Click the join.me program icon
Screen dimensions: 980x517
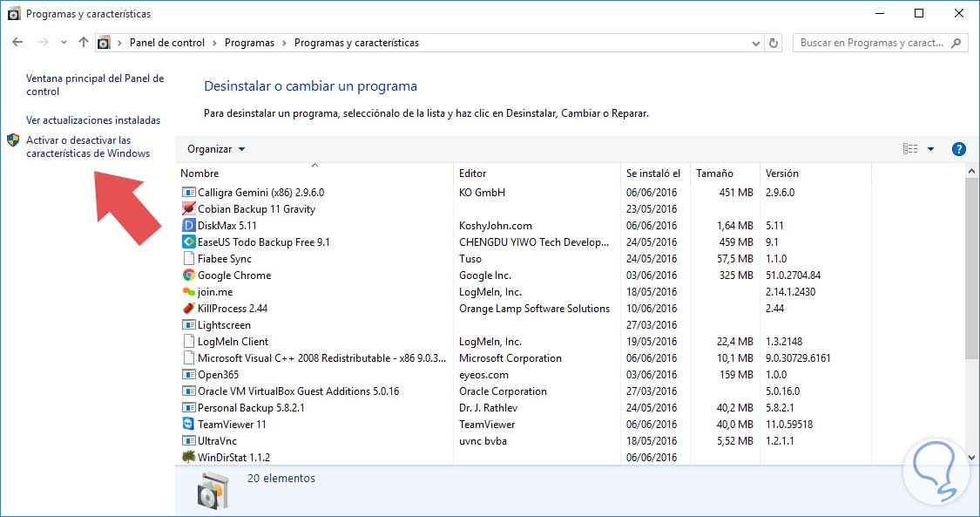(189, 292)
